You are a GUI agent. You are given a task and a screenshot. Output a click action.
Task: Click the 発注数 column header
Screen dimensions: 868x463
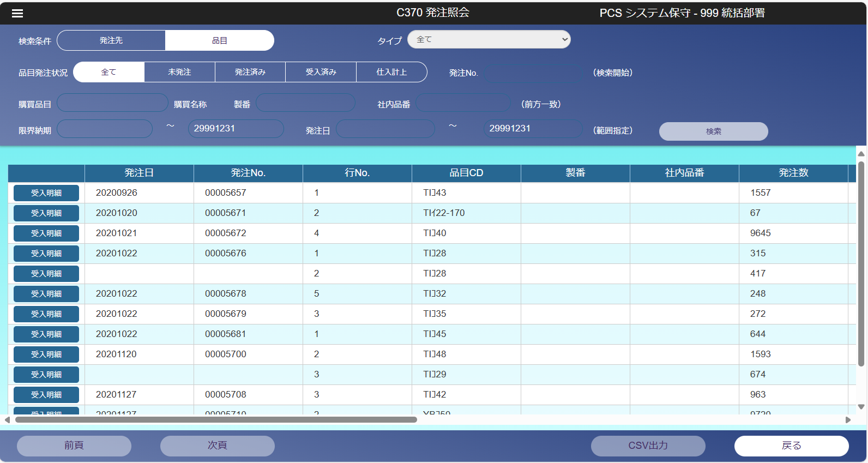793,173
